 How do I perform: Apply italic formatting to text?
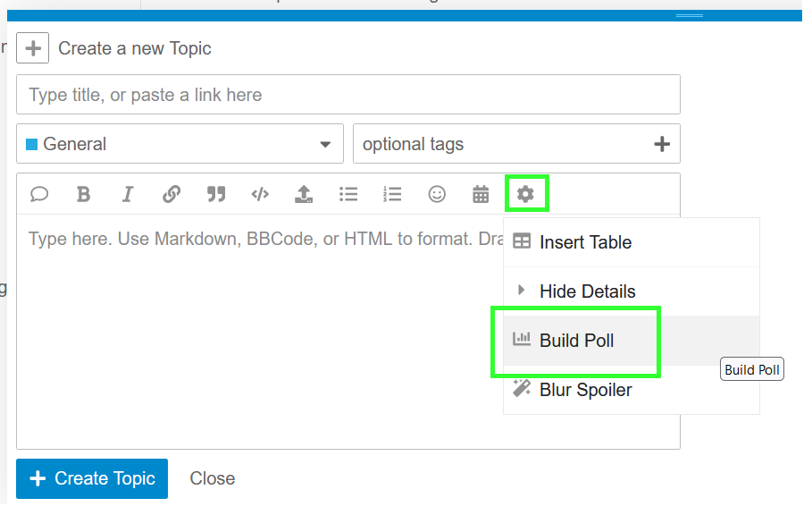[x=127, y=194]
